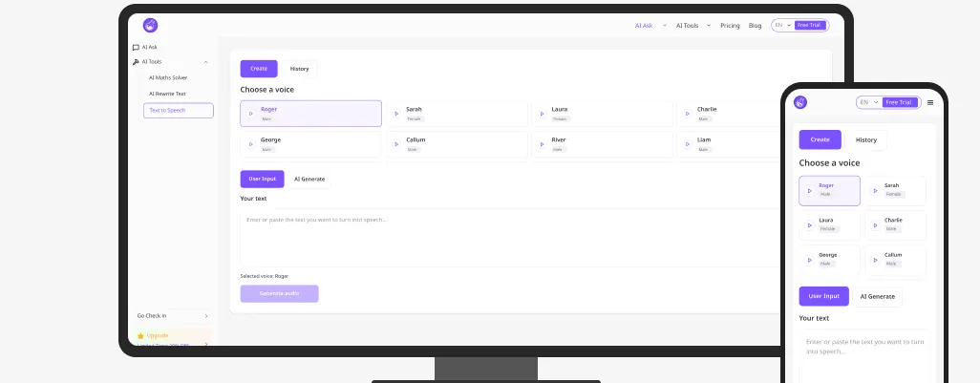Switch to the AI Generate tab on desktop
This screenshot has width=980, height=383.
click(309, 180)
